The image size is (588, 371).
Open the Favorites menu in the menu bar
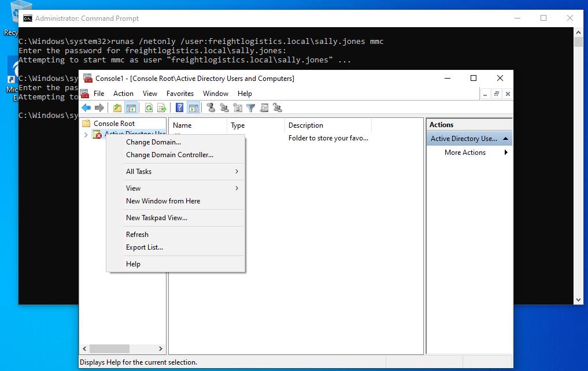180,94
